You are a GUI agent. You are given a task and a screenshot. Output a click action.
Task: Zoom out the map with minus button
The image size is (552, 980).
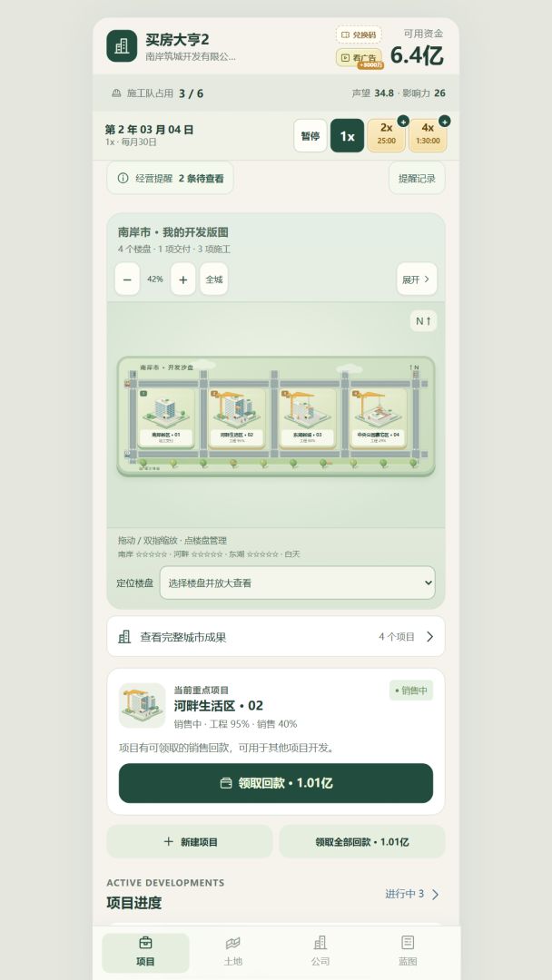pyautogui.click(x=127, y=279)
